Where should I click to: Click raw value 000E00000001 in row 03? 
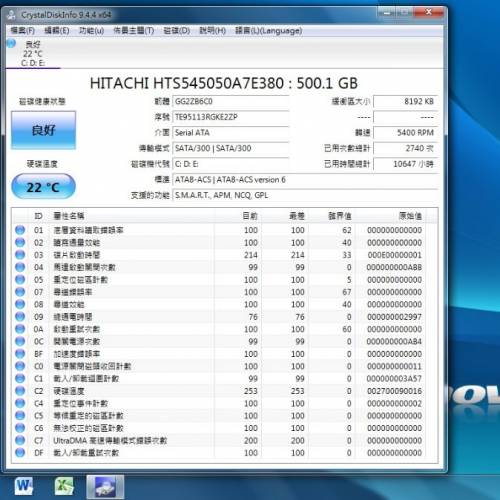pyautogui.click(x=395, y=255)
